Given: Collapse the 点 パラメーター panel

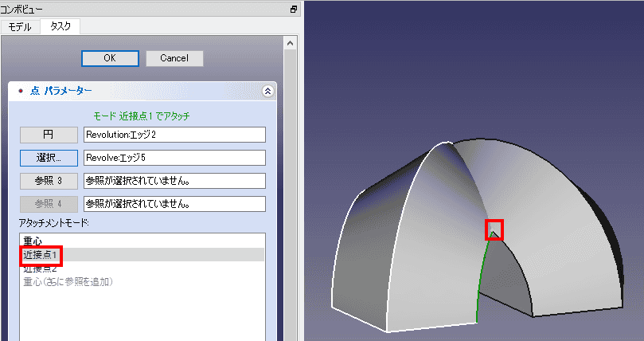Looking at the screenshot, I should 267,91.
